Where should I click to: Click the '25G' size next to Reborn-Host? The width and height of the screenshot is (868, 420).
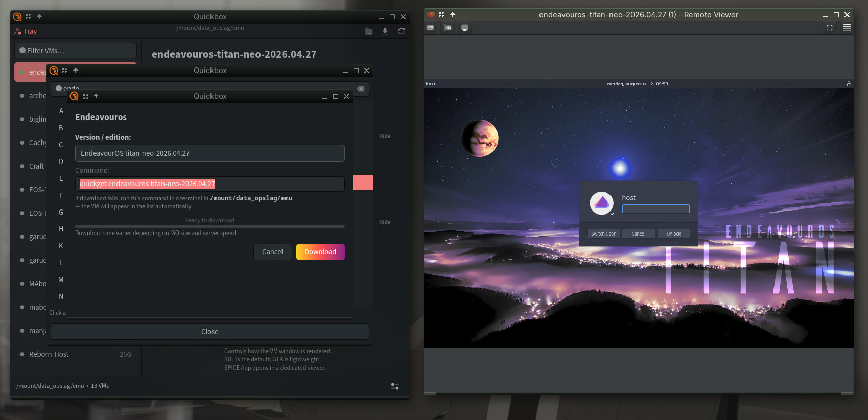tap(125, 354)
